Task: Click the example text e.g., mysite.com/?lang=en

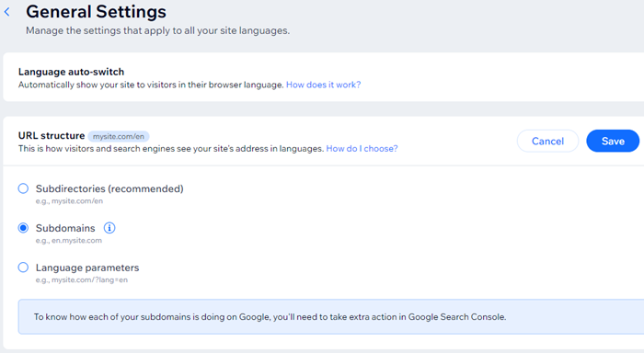Action: coord(81,280)
